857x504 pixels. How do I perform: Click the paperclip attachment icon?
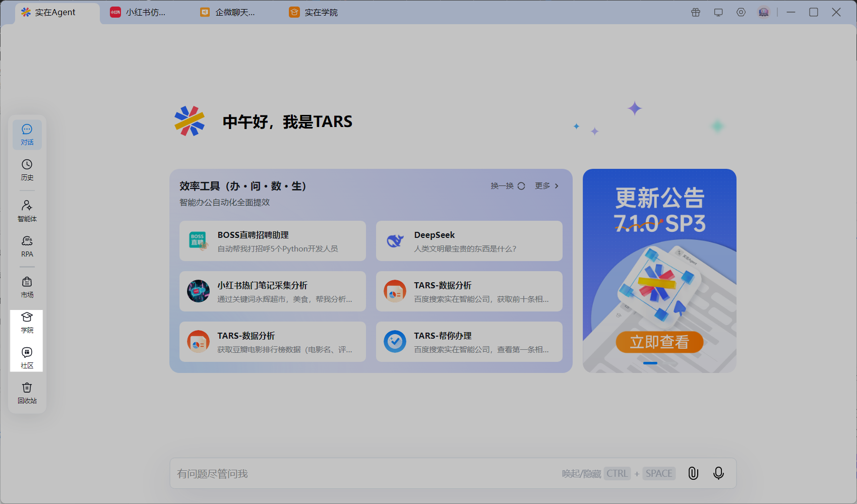693,473
